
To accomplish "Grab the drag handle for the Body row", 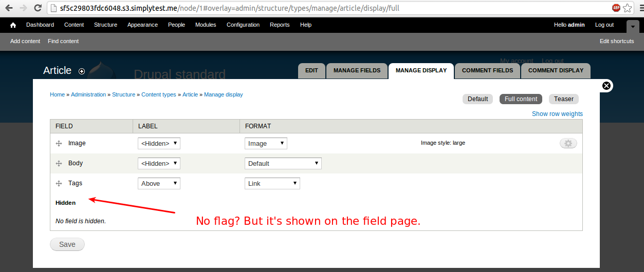I will (x=59, y=164).
